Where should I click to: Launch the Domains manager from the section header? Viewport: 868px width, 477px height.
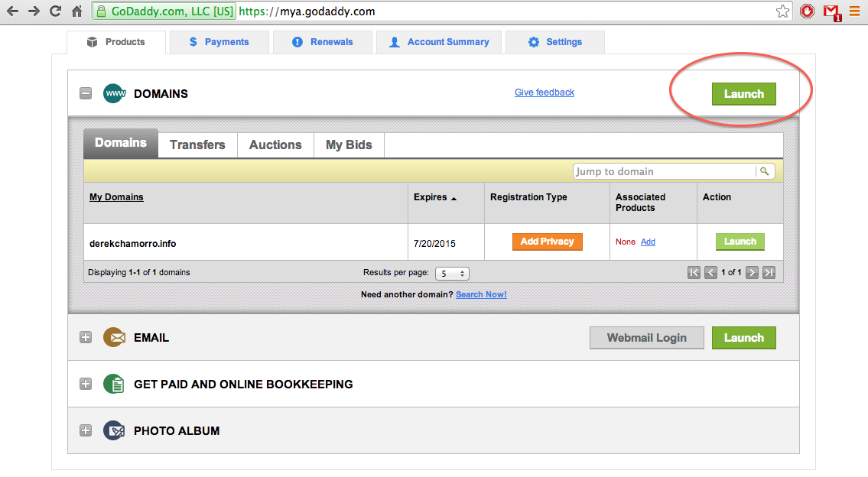(x=743, y=94)
